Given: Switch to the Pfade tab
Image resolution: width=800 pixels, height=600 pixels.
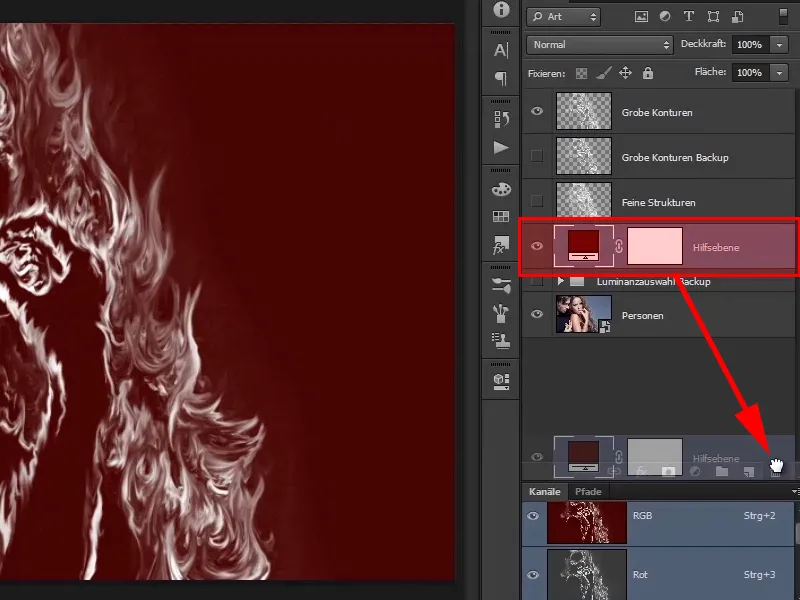Looking at the screenshot, I should coord(588,492).
